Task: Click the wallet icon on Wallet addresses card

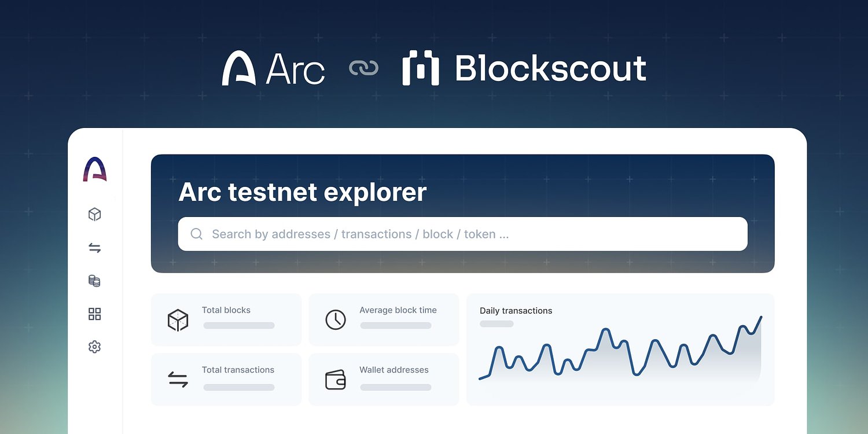Action: pos(335,379)
